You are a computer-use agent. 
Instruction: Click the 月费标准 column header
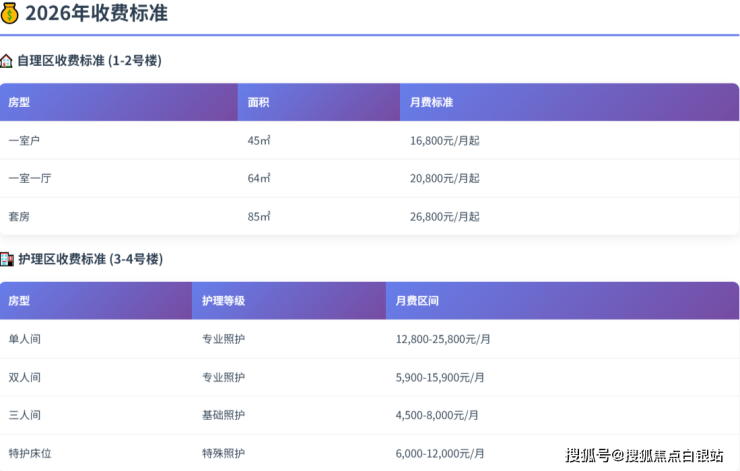click(431, 102)
